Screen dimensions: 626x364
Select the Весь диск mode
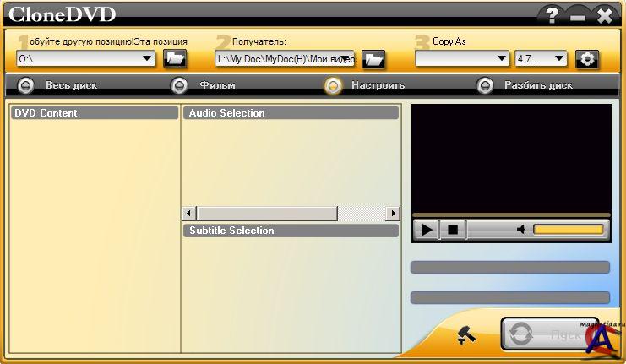(x=26, y=84)
